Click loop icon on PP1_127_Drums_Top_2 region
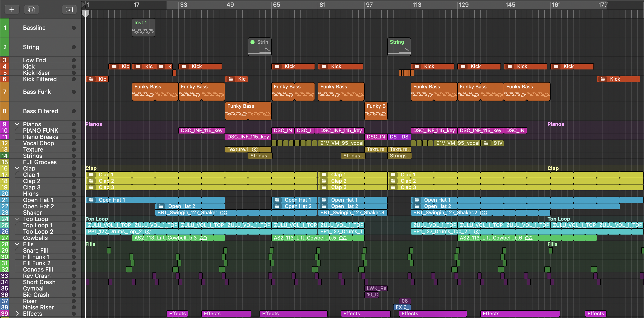Image resolution: width=644 pixels, height=318 pixels. pos(148,232)
